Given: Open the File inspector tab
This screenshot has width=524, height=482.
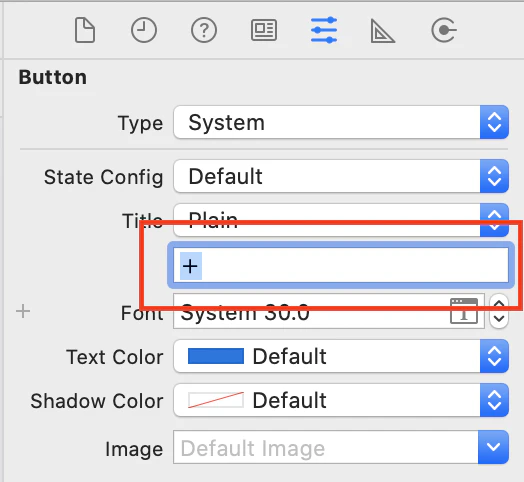Looking at the screenshot, I should (x=85, y=30).
